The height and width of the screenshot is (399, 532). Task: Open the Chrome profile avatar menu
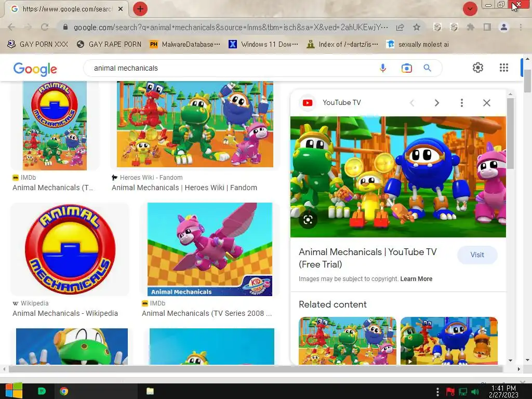coord(504,27)
